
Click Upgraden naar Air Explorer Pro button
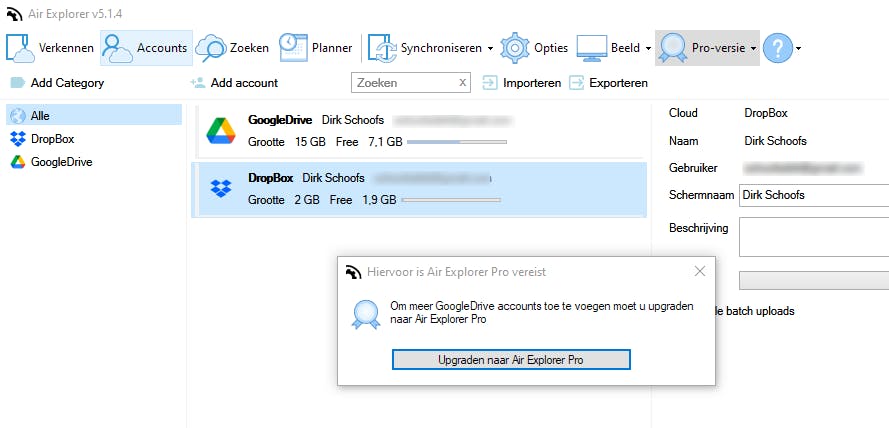[510, 359]
